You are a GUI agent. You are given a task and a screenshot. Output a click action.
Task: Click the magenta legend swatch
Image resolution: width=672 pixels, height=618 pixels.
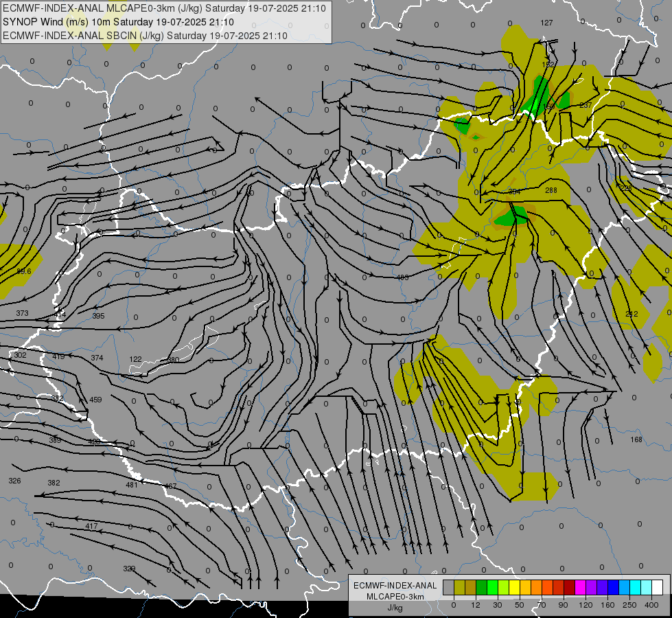(x=581, y=588)
